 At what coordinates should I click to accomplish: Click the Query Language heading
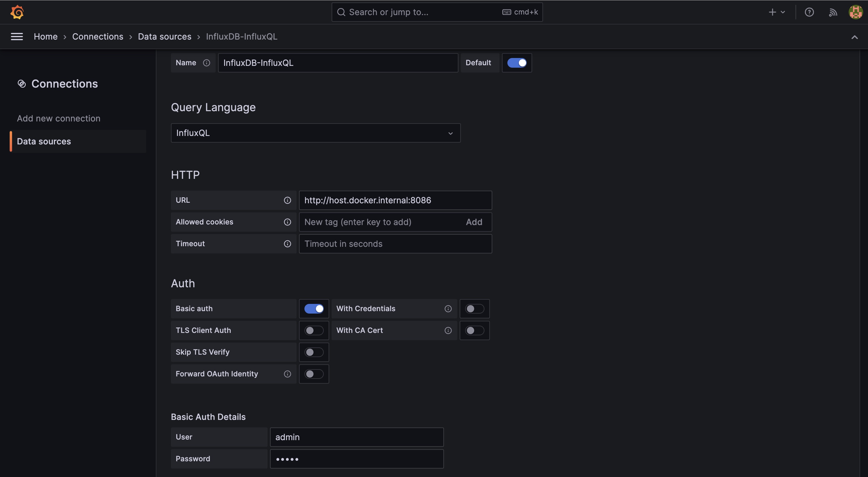(213, 107)
